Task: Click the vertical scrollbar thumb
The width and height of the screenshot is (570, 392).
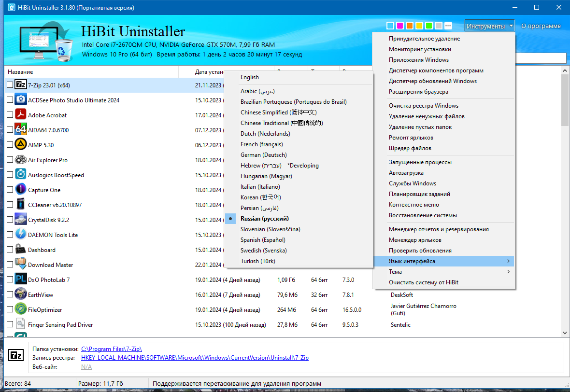Action: click(x=565, y=100)
